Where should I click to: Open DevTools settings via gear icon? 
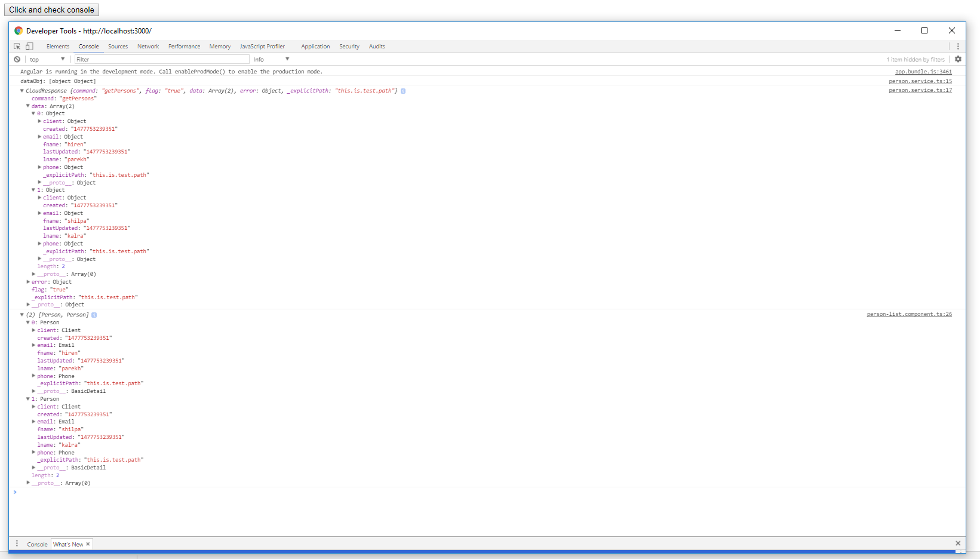point(958,59)
